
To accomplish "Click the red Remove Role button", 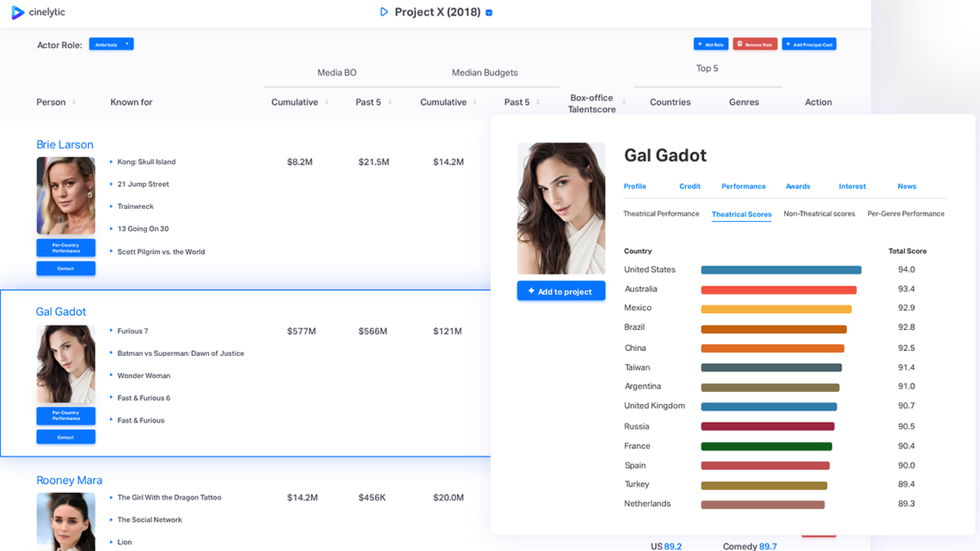I will 755,44.
